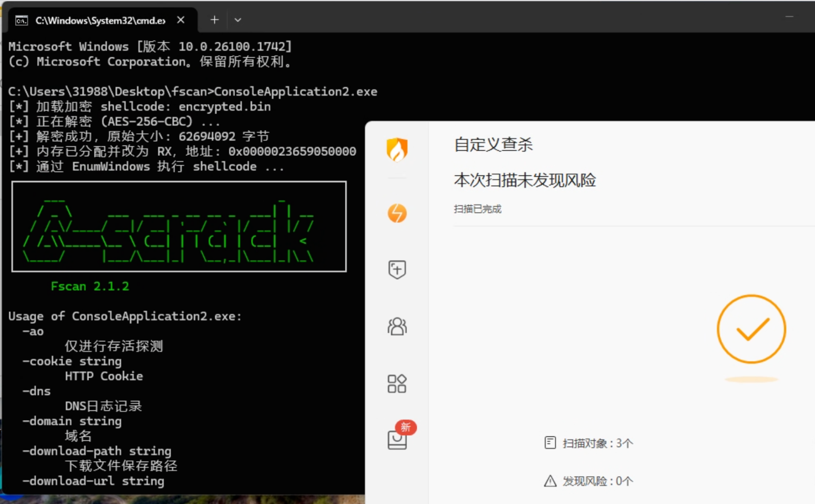
Task: Click the 62694092 字节 size line
Action: [139, 136]
